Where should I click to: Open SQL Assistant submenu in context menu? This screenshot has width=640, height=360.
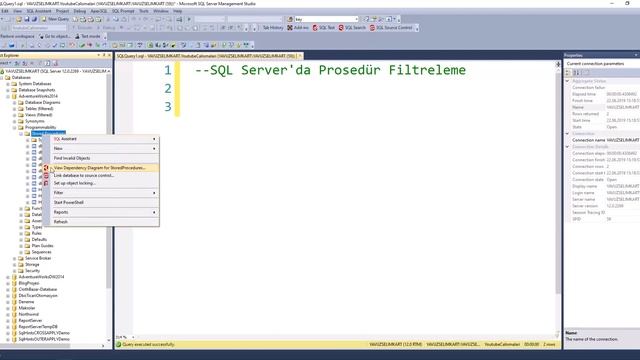(104, 139)
